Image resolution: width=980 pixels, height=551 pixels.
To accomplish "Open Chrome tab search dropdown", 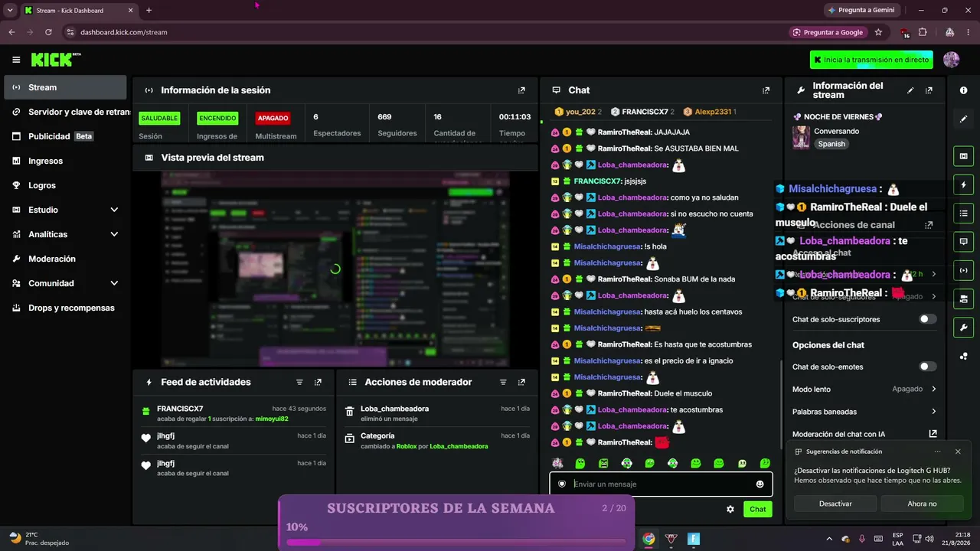I will (x=10, y=10).
